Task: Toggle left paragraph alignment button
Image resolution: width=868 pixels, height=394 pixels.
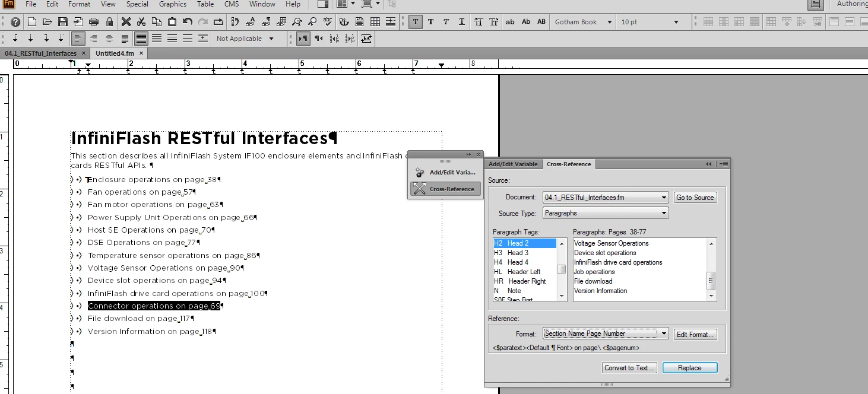Action: point(78,39)
